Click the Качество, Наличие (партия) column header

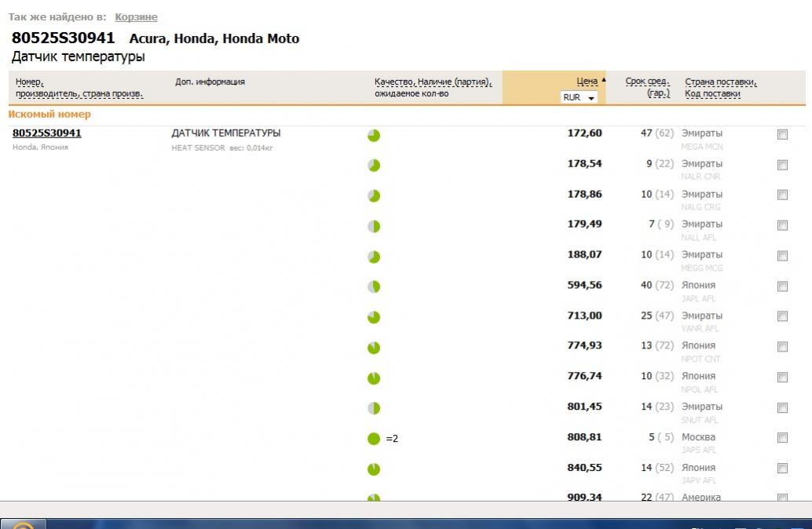pos(432,81)
